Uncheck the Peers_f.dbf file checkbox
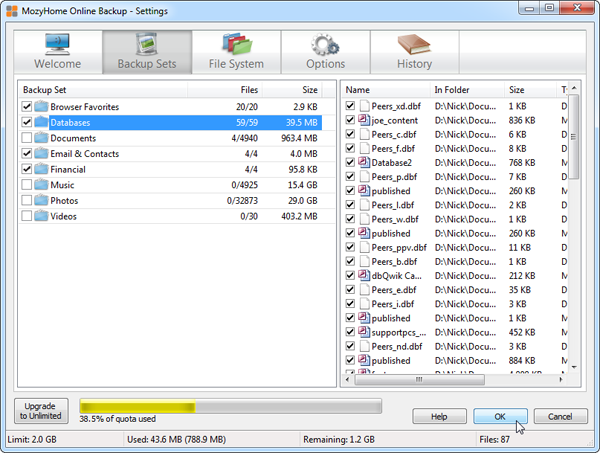The width and height of the screenshot is (600, 453). 350,148
